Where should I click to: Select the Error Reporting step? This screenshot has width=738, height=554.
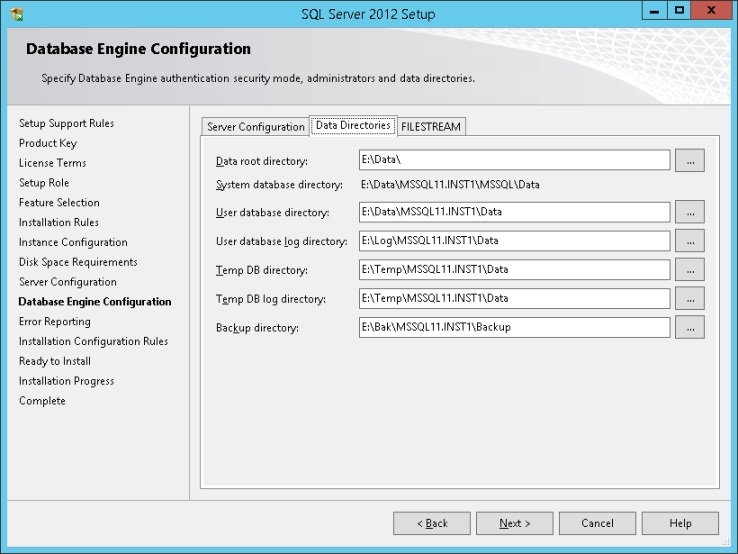55,321
